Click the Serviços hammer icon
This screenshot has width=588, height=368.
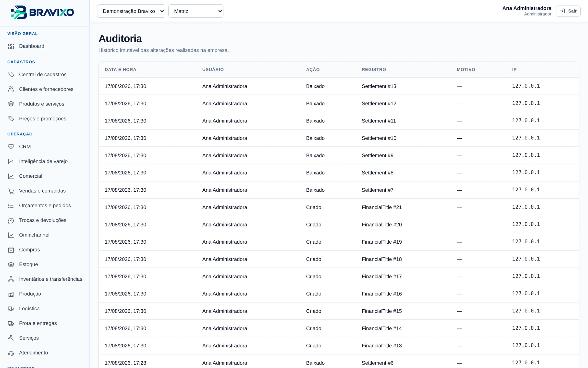11,338
